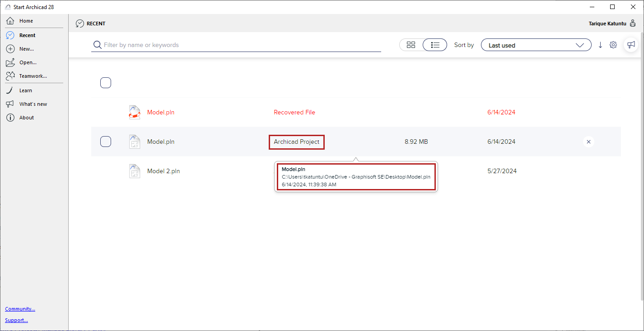The width and height of the screenshot is (644, 331).
Task: Click the user name Tarique Katuntu
Action: [x=607, y=24]
